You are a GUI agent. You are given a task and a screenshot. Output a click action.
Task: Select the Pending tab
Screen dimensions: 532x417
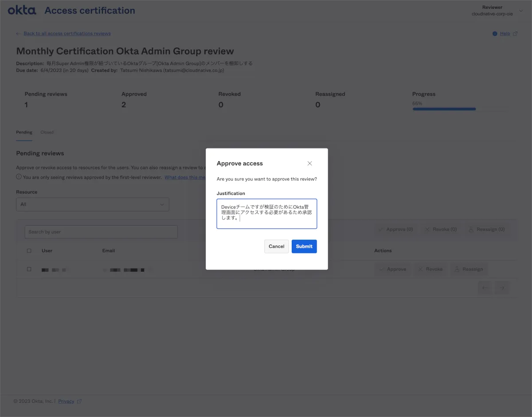click(x=24, y=132)
